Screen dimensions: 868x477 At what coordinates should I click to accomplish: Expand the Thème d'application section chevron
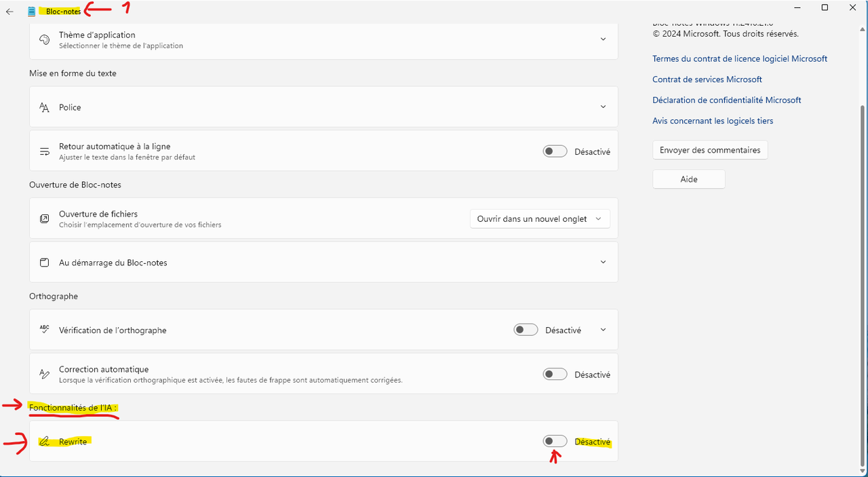coord(603,39)
